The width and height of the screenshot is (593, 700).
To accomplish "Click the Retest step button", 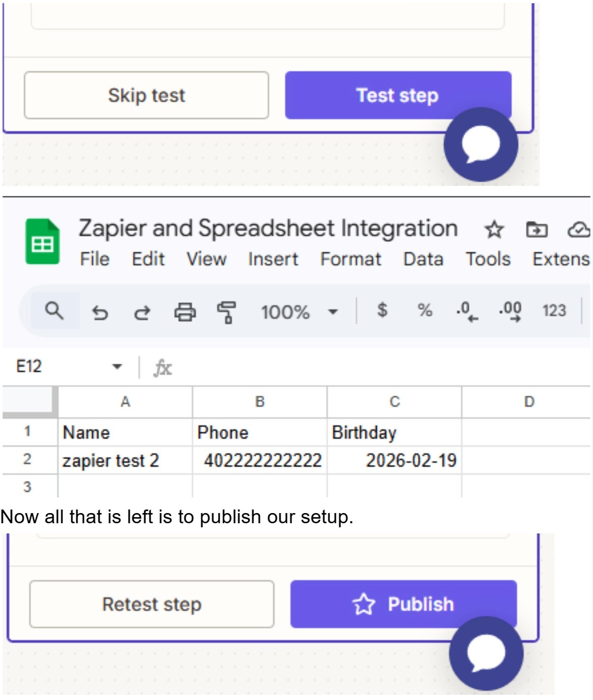I will pos(152,604).
